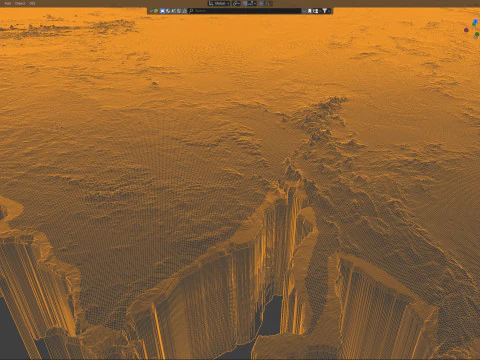Click the dark red axis dot on the gizmo
This screenshot has width=480, height=360.
pos(466,30)
